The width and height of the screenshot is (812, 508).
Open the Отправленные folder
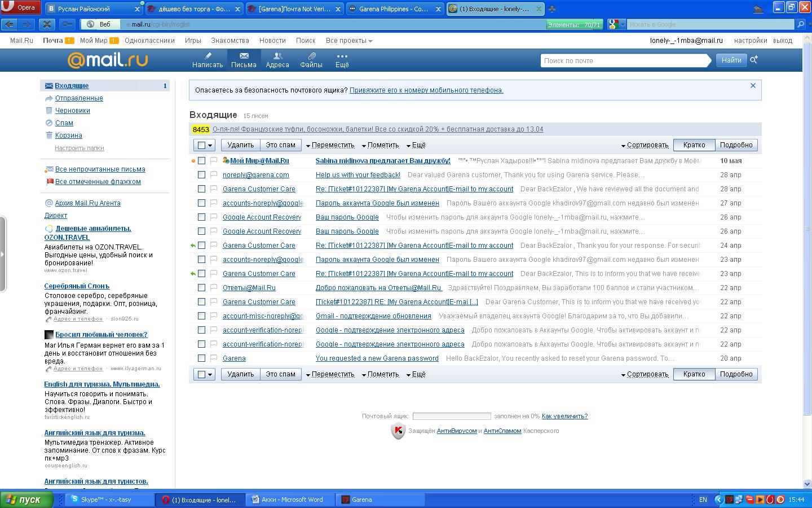coord(79,98)
